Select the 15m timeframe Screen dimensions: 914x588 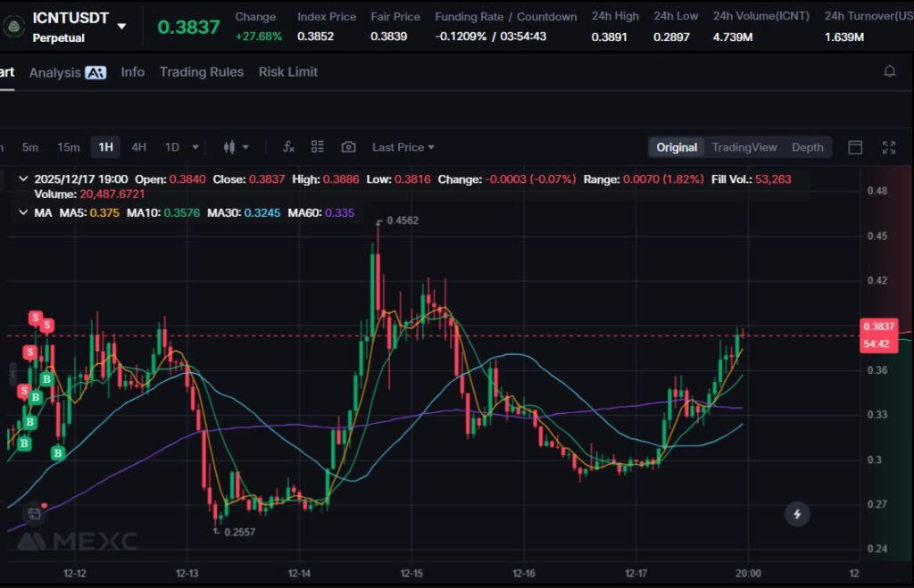tap(69, 147)
